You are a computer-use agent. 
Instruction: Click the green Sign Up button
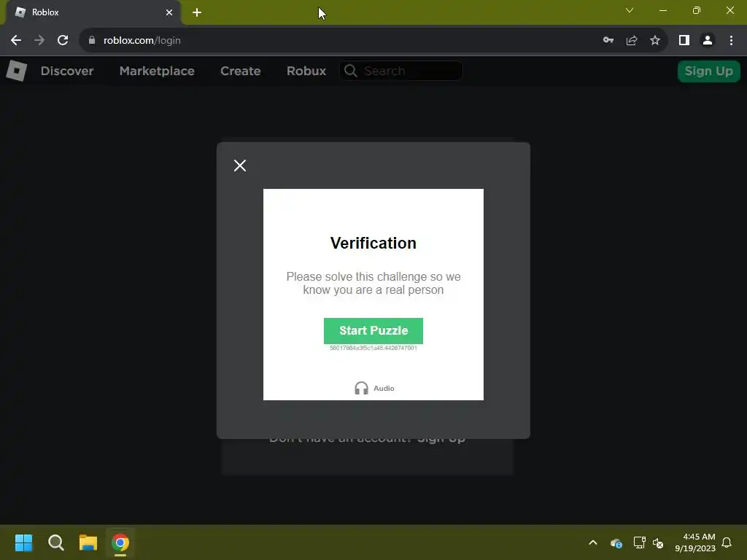click(x=708, y=71)
